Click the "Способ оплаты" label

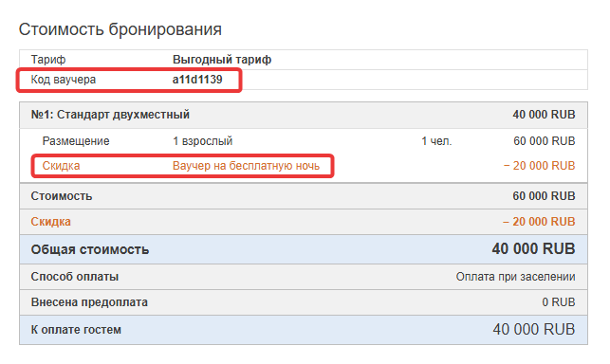pos(75,277)
